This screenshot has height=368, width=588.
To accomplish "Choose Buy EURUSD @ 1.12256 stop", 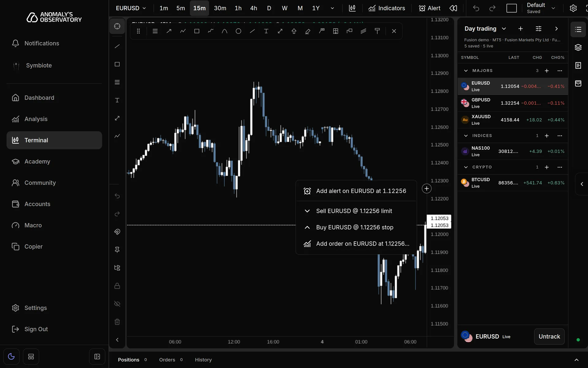I will tap(356, 228).
